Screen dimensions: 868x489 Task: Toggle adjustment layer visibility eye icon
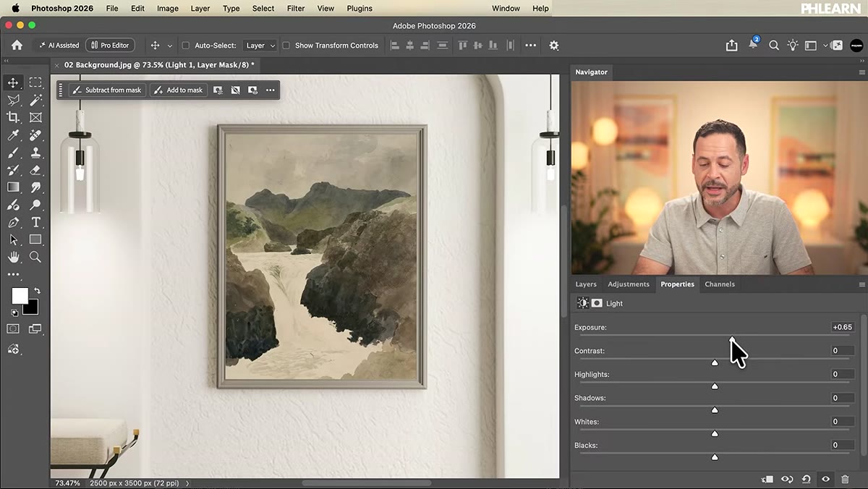(825, 480)
